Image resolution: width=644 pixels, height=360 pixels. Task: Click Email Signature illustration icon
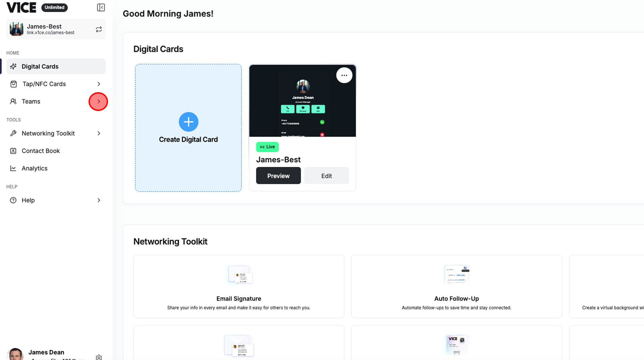(x=240, y=275)
